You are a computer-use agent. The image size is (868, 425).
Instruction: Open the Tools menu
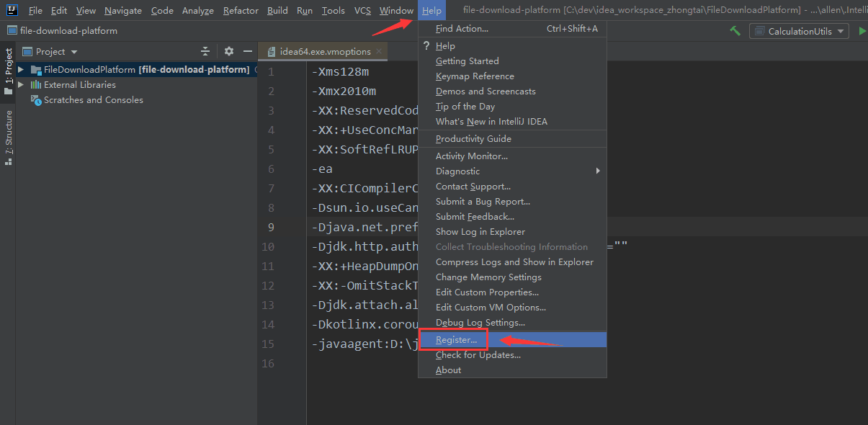point(334,11)
